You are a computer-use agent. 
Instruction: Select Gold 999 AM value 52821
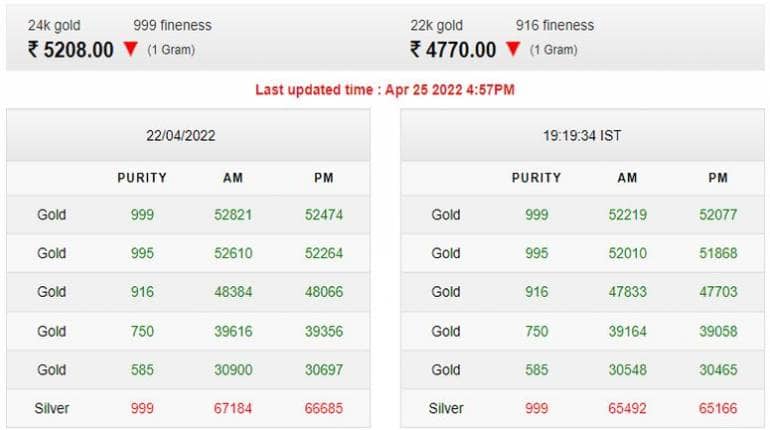233,215
